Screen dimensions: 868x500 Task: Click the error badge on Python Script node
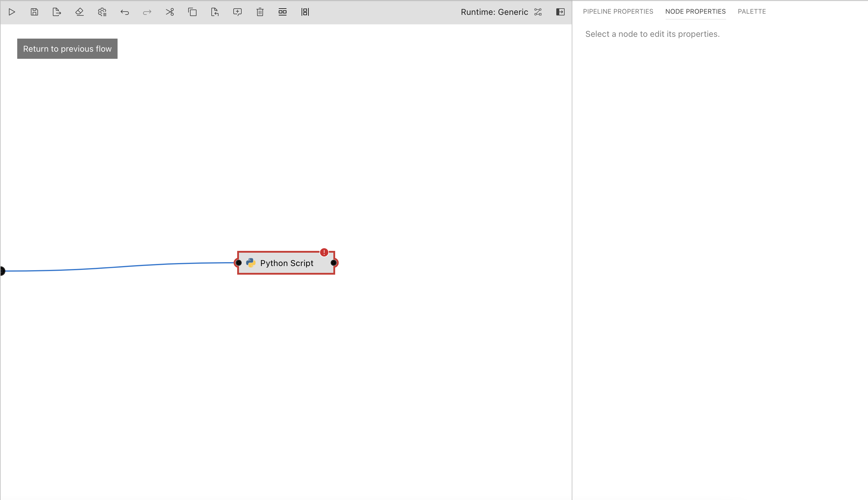tap(324, 252)
